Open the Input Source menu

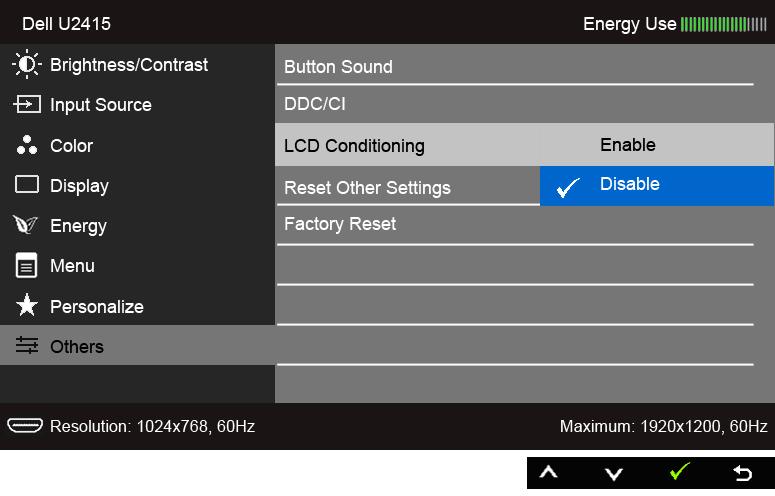[x=137, y=104]
